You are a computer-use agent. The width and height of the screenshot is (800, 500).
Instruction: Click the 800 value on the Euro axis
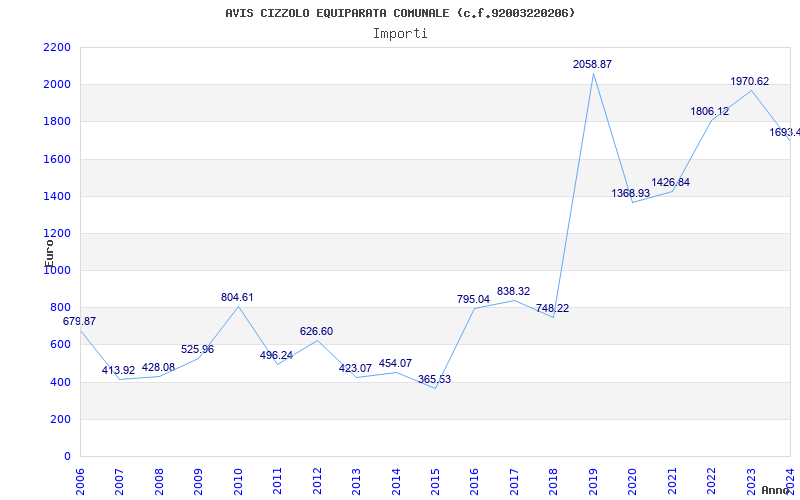(61, 308)
